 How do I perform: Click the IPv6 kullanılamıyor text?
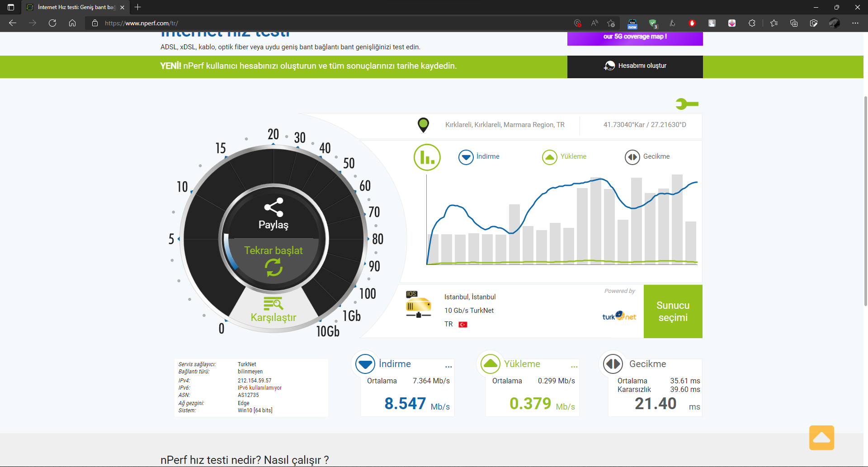click(x=259, y=388)
